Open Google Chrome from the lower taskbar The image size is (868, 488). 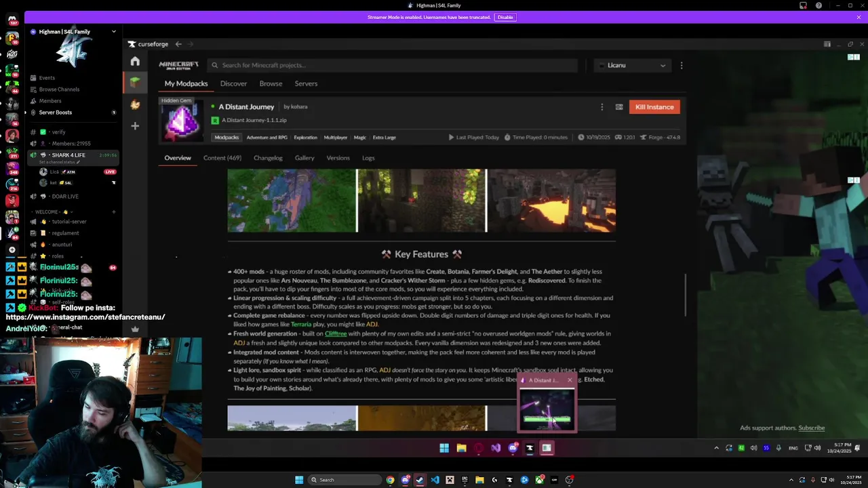(390, 480)
